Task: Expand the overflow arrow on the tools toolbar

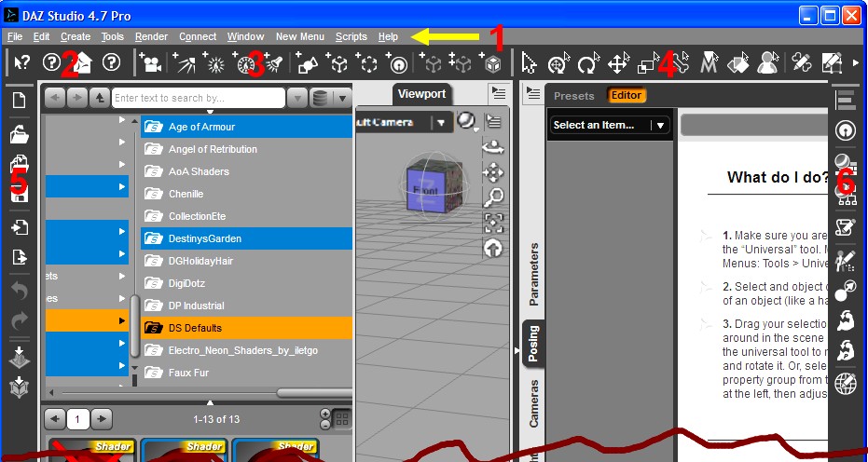Action: click(x=857, y=63)
